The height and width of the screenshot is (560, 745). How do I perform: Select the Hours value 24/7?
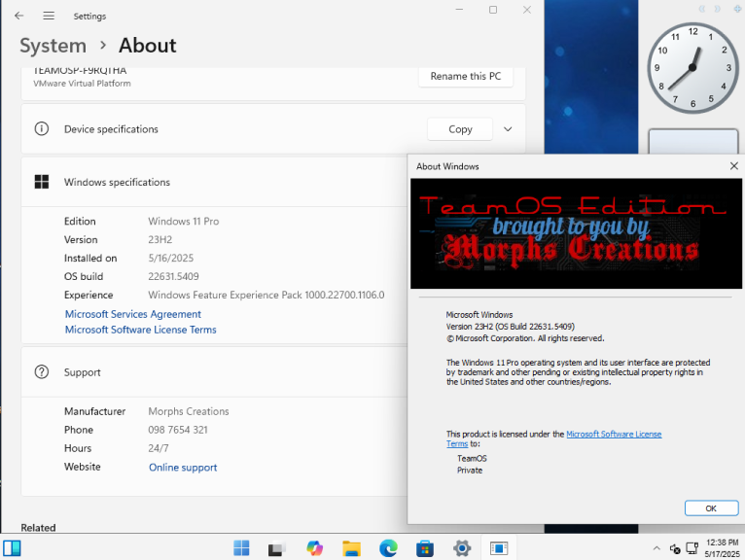[x=159, y=448]
